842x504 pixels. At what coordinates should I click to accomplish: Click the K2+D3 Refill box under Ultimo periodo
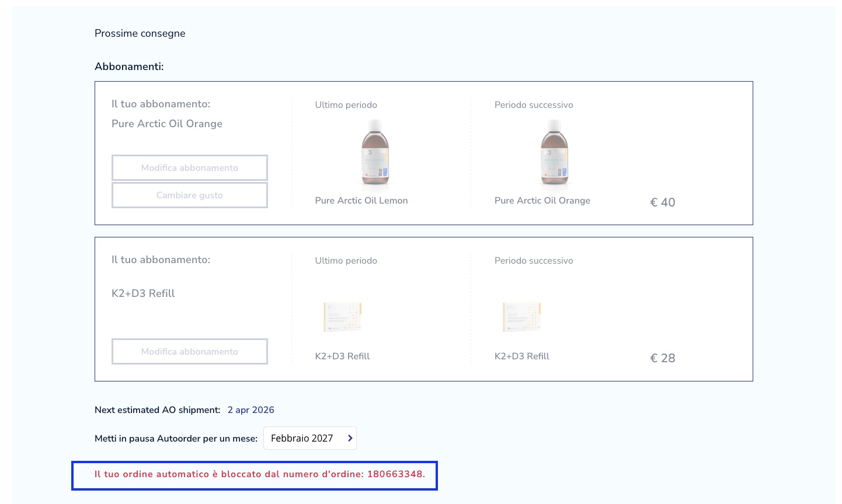(x=343, y=317)
